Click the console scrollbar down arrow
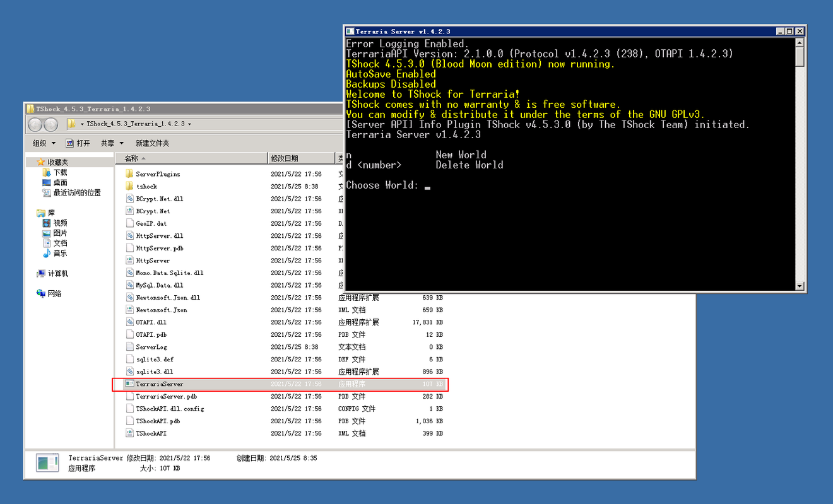Screen dimensions: 833x504 (x=800, y=286)
